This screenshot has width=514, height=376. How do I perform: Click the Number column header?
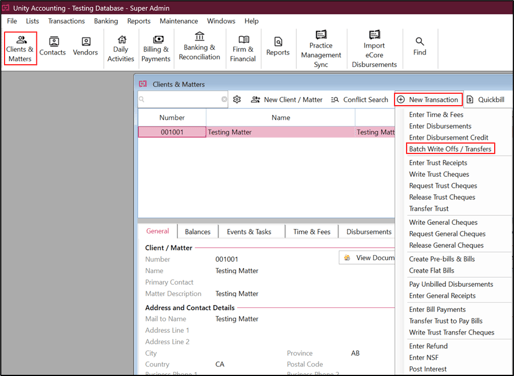click(x=172, y=118)
